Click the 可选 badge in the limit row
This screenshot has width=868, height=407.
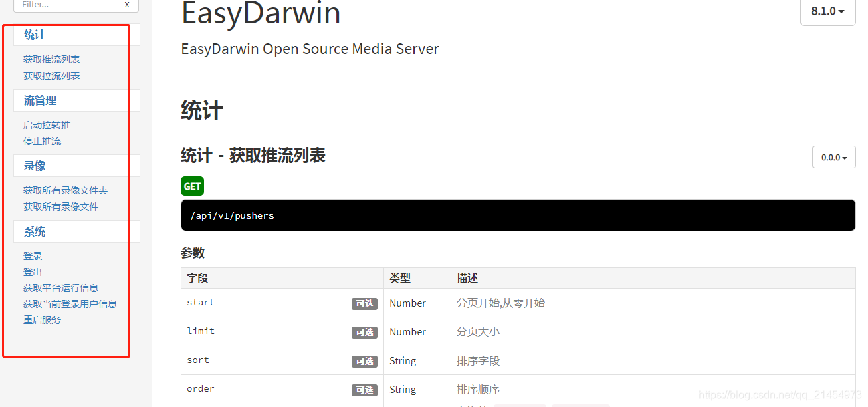[x=364, y=333]
